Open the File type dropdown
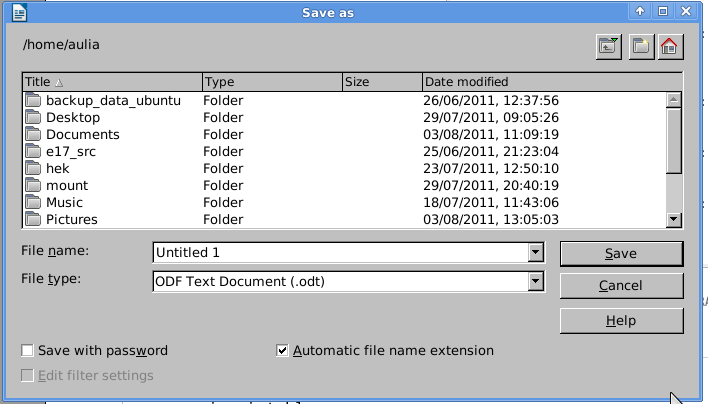This screenshot has width=708, height=404. point(536,281)
